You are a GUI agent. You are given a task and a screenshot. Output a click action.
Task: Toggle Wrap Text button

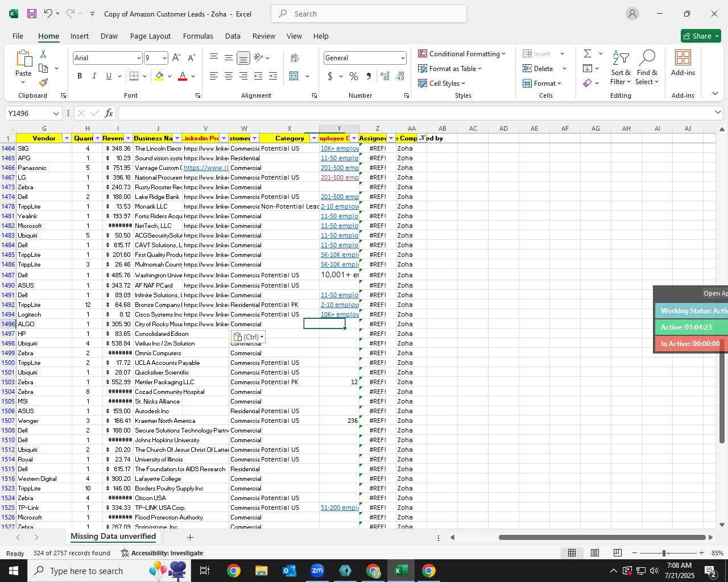click(295, 57)
